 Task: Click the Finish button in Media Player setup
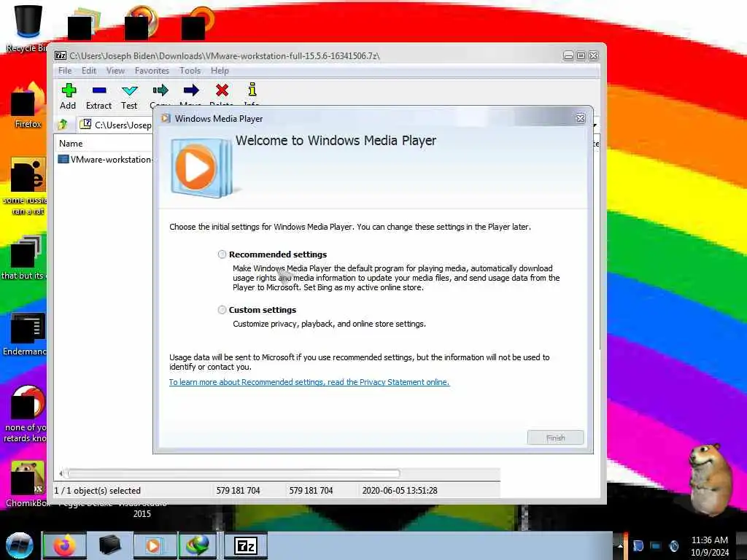click(x=555, y=437)
